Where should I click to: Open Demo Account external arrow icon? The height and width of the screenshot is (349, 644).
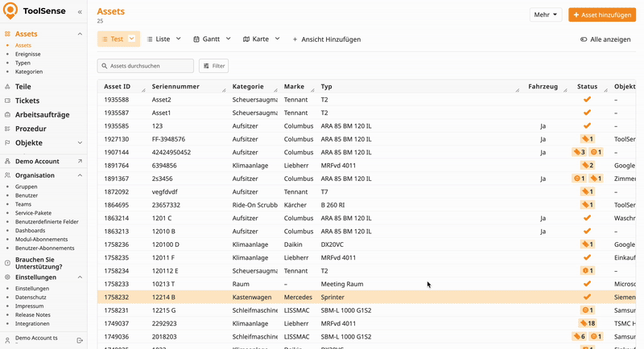click(x=80, y=161)
